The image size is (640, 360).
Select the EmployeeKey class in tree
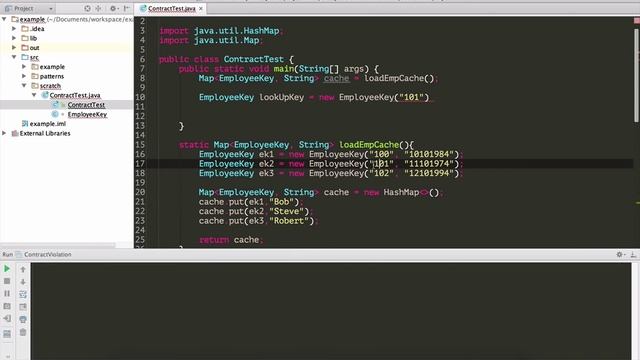(87, 114)
